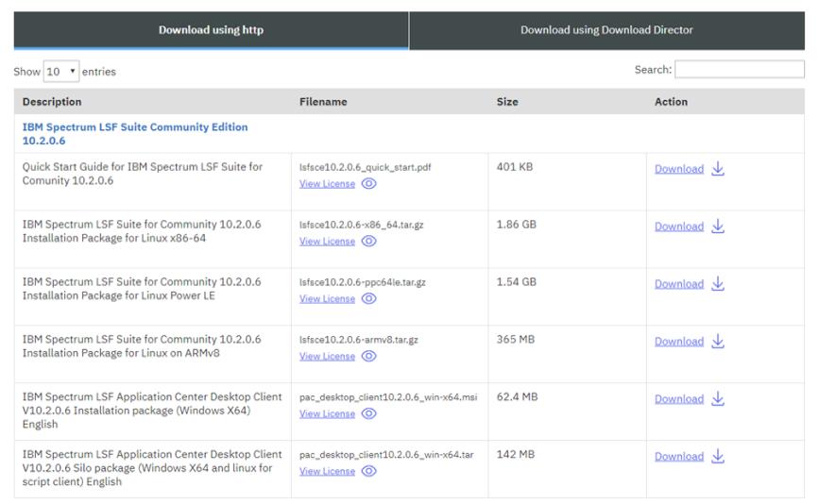
Task: Click download arrow icon for lsfsce10.2.0.6_quick_start.pdf
Action: (x=718, y=169)
